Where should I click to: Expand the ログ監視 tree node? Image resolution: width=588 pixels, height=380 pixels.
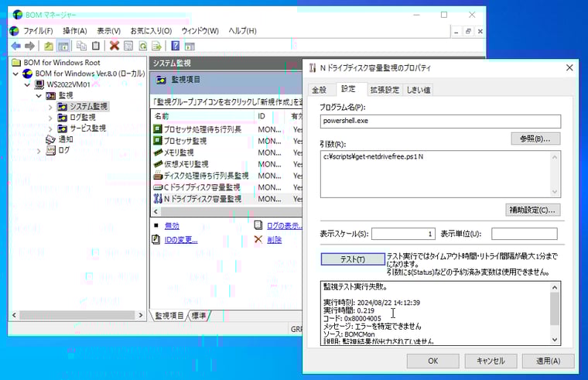pos(50,118)
